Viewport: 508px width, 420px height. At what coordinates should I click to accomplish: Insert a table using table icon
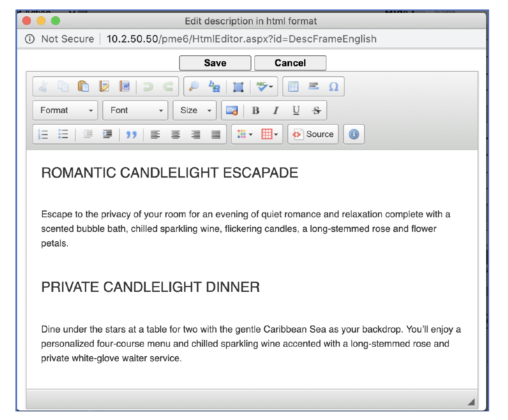(x=293, y=87)
